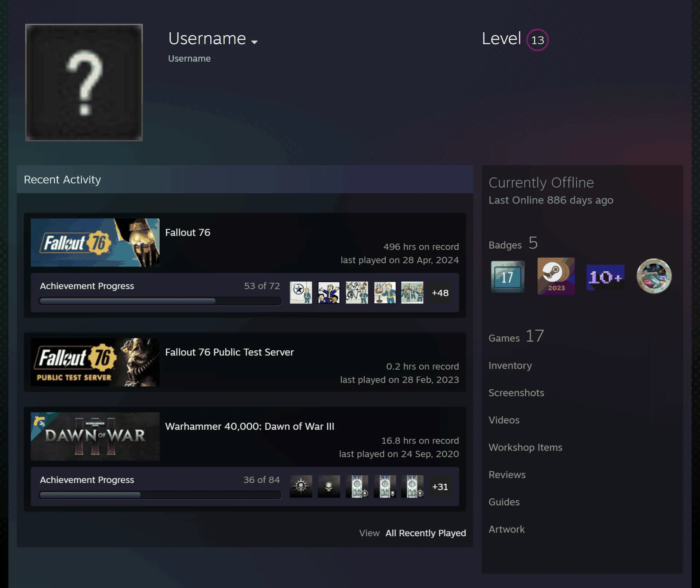700x588 pixels.
Task: Expand the Username dropdown arrow
Action: coord(254,42)
